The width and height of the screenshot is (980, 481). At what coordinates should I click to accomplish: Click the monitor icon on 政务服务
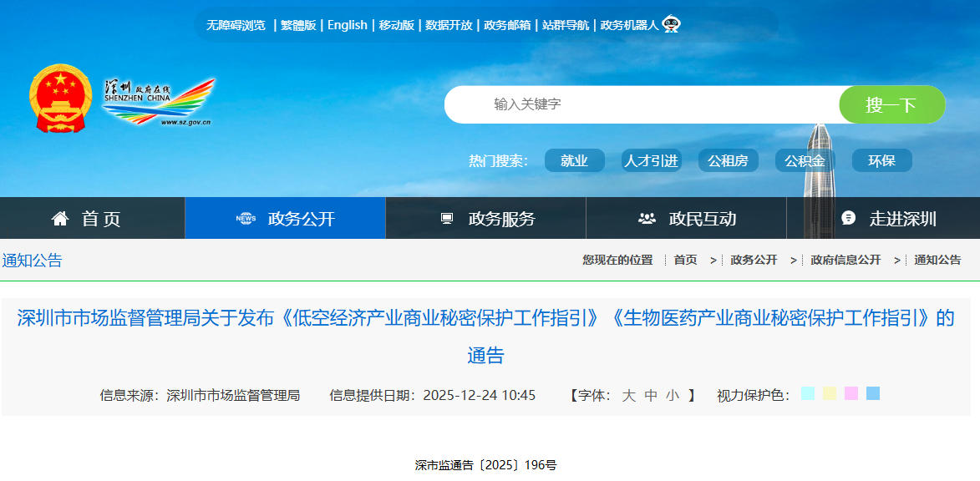[x=446, y=217]
